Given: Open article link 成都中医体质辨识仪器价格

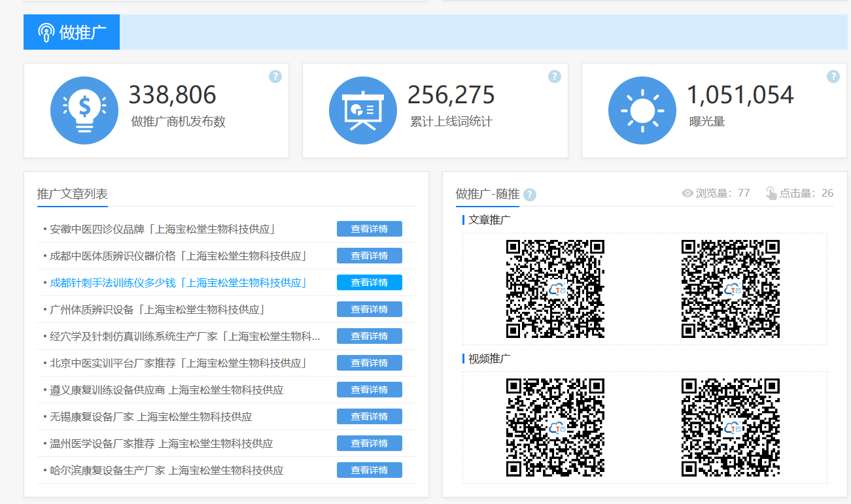Looking at the screenshot, I should (179, 256).
